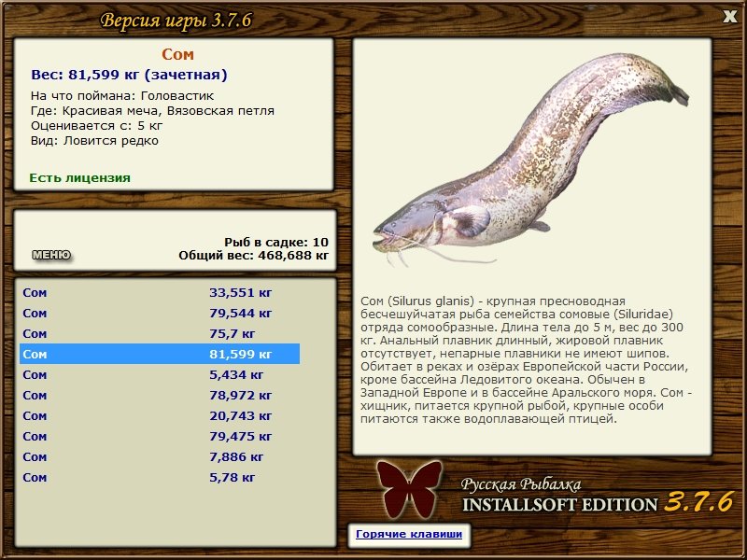Click the Где: Красивая меча, Вязовская петля line

click(152, 111)
